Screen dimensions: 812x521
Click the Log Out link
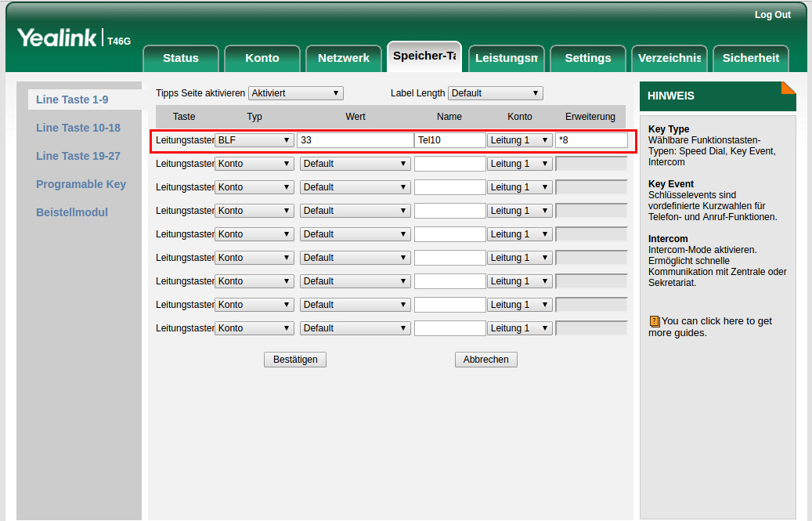click(772, 15)
